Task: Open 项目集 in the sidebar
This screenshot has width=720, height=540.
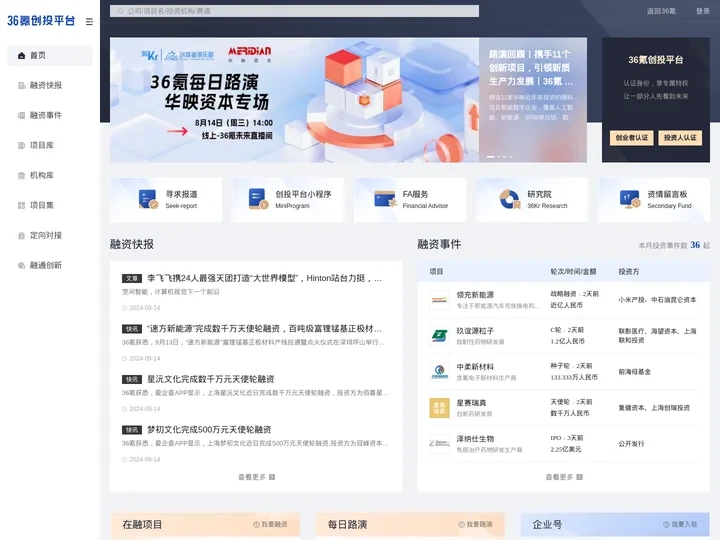Action: click(x=42, y=205)
